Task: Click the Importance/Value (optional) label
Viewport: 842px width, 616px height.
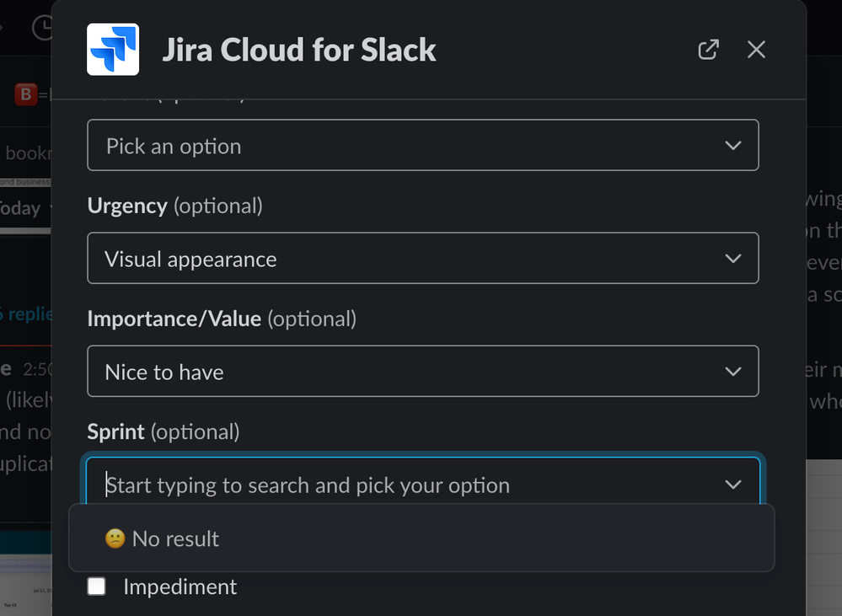Action: pyautogui.click(x=222, y=319)
